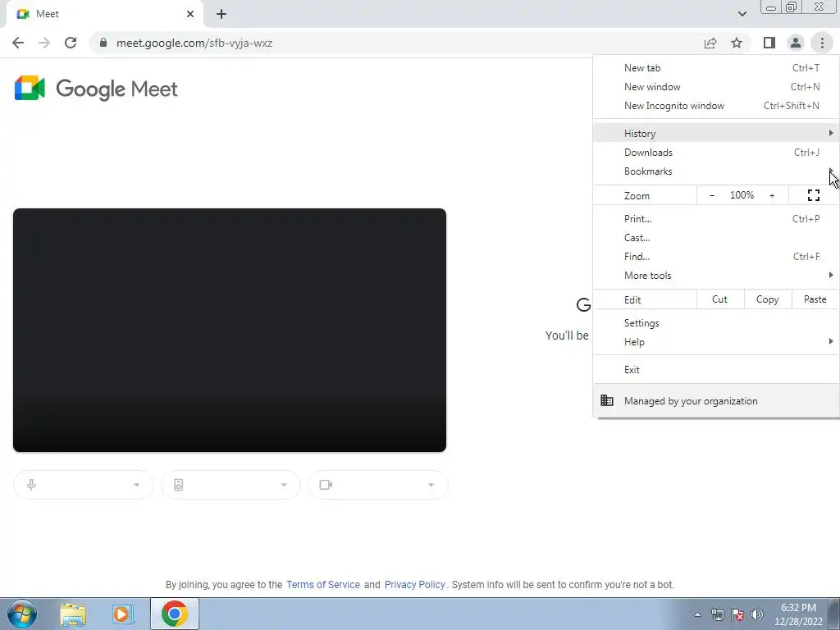Viewport: 840px width, 630px height.
Task: Select New window menu item
Action: (x=715, y=87)
